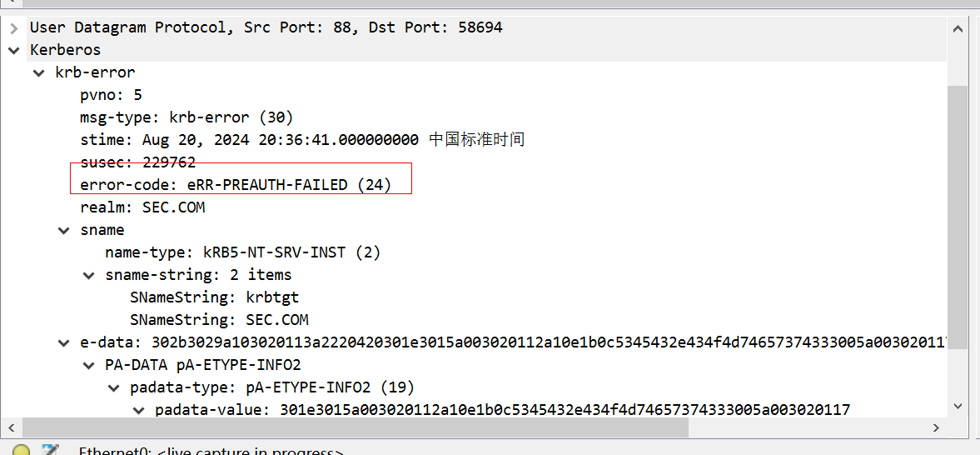Select the SNameString: krbtgt entry

[x=213, y=297]
